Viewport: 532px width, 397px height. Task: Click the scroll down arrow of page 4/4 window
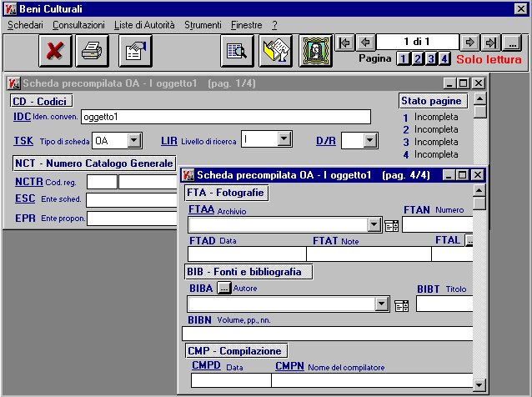point(479,384)
